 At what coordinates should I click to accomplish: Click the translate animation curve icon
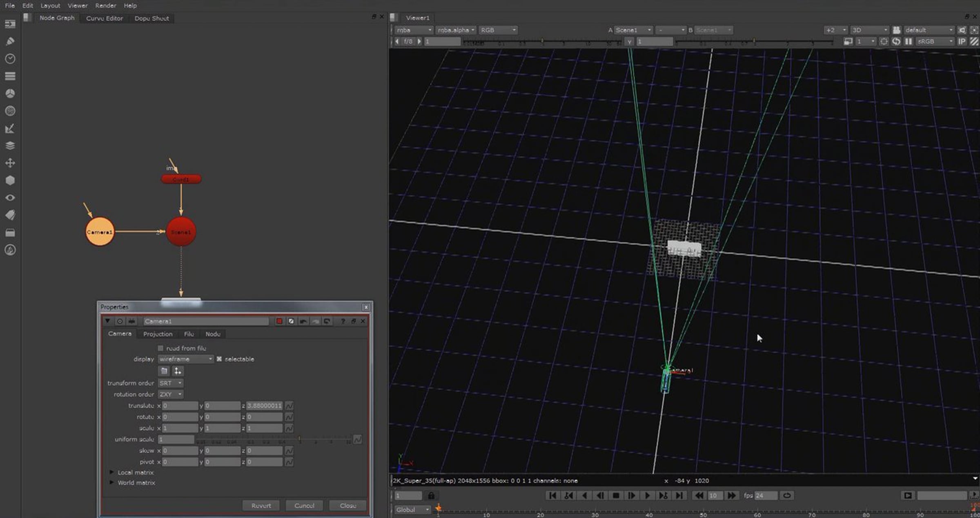click(289, 406)
